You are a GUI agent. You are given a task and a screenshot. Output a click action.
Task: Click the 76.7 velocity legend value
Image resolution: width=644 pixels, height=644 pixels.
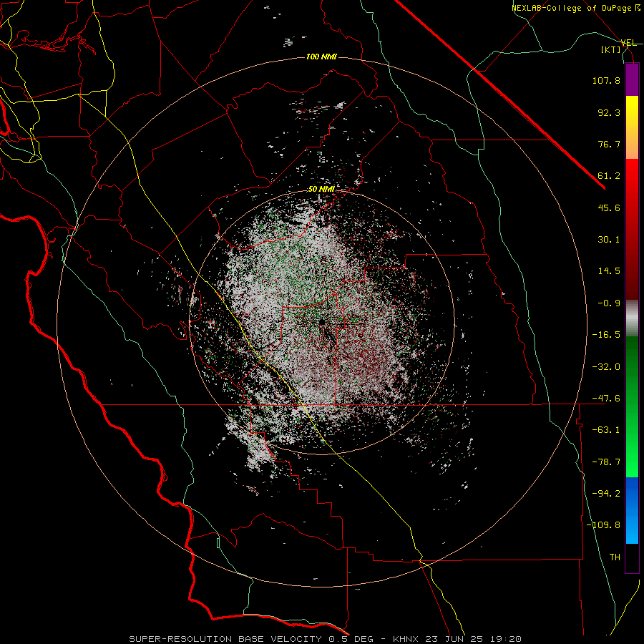pos(609,144)
